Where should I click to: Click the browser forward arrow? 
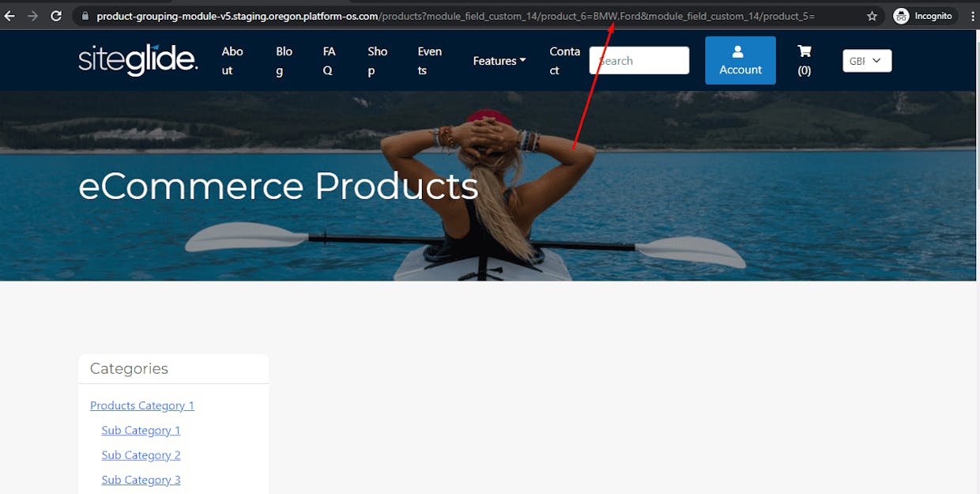[x=32, y=16]
